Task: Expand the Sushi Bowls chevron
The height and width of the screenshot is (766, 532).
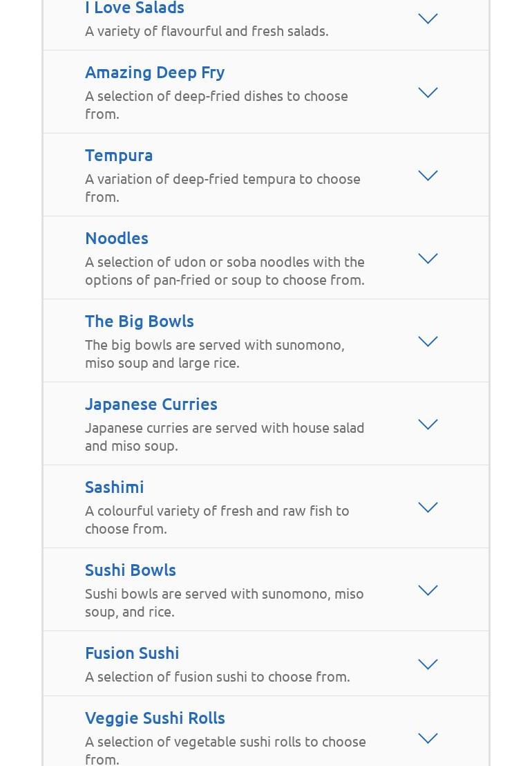Action: point(428,590)
